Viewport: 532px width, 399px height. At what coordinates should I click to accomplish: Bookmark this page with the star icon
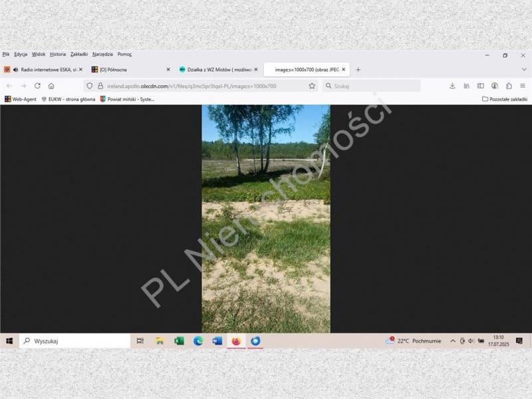[312, 86]
